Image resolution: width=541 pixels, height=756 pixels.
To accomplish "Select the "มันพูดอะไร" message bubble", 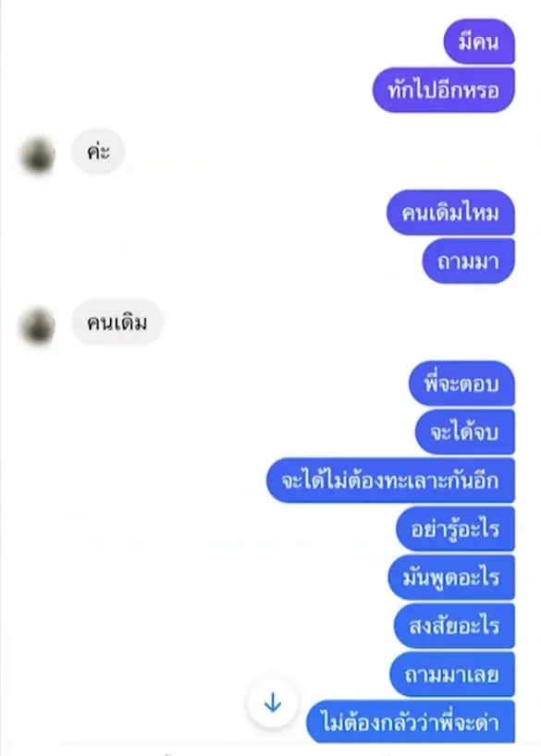I will (x=451, y=578).
